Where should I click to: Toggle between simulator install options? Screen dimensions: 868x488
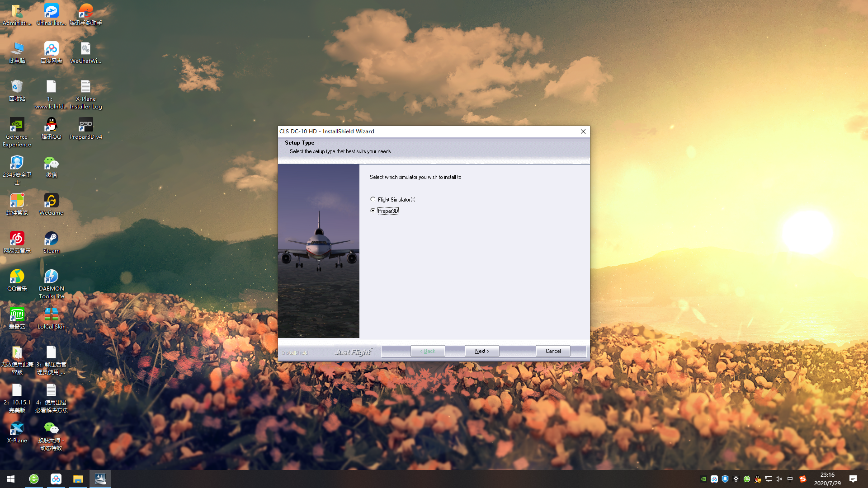[x=372, y=199]
